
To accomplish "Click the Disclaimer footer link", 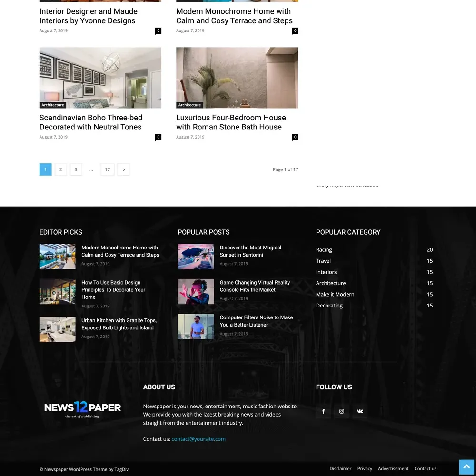I will tap(340, 469).
